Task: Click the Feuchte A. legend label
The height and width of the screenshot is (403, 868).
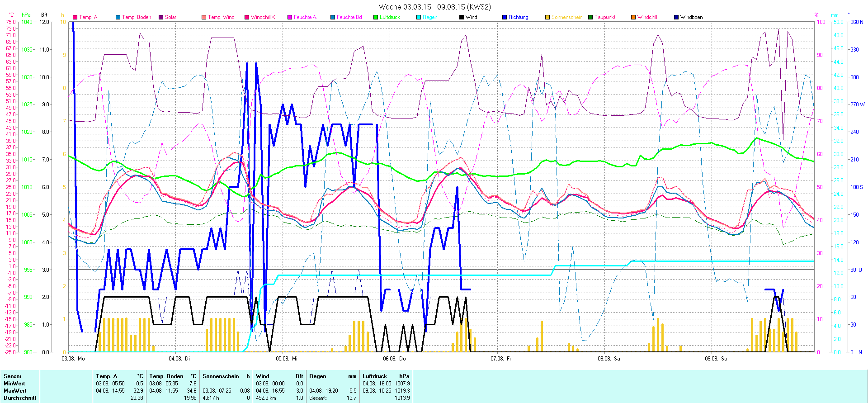Action: point(305,17)
